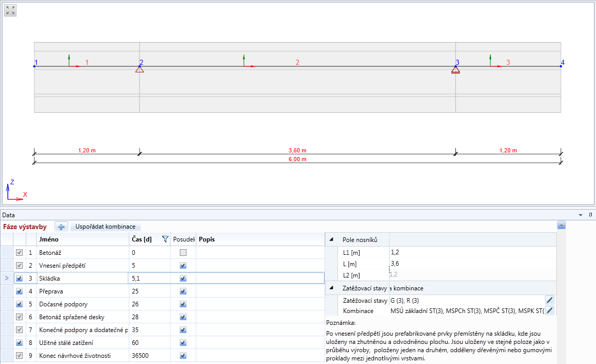
Task: Uncheck the row-enable checkbox left of Užitné stálé zatížení
Action: (20, 343)
